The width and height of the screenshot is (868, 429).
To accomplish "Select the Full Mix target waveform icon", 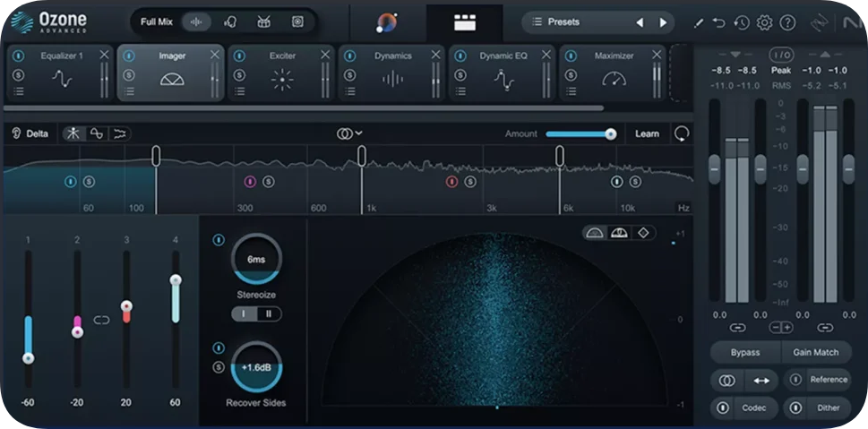I will 196,22.
